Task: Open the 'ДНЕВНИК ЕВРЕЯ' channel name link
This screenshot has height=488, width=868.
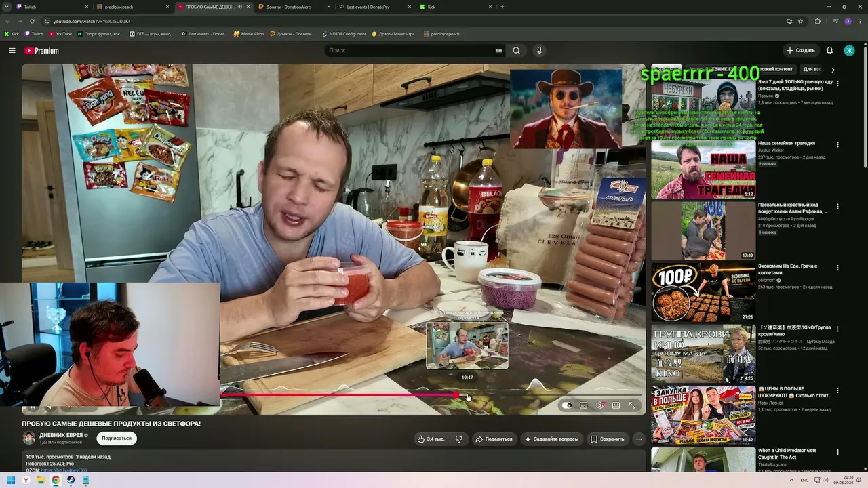Action: pyautogui.click(x=61, y=436)
